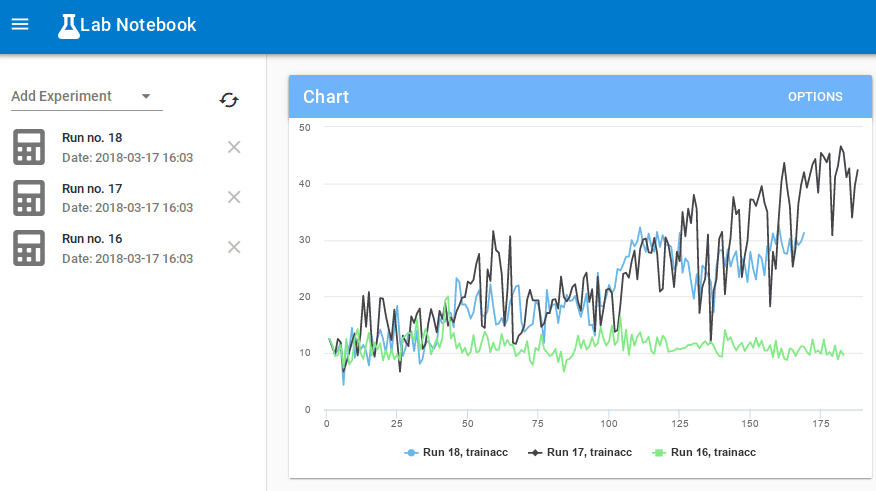Viewport: 876px width, 491px height.
Task: Toggle Run 18 trainacc series in legend
Action: (x=456, y=452)
